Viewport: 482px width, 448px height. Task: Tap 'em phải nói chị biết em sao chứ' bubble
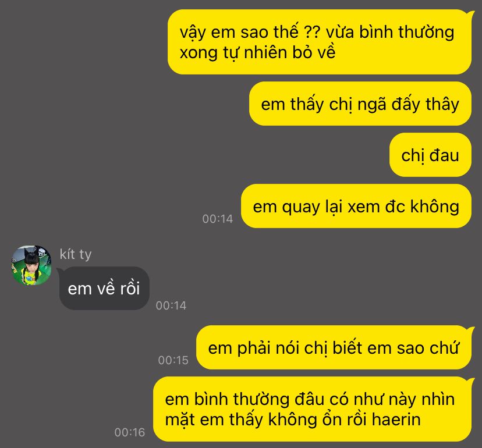coord(334,347)
